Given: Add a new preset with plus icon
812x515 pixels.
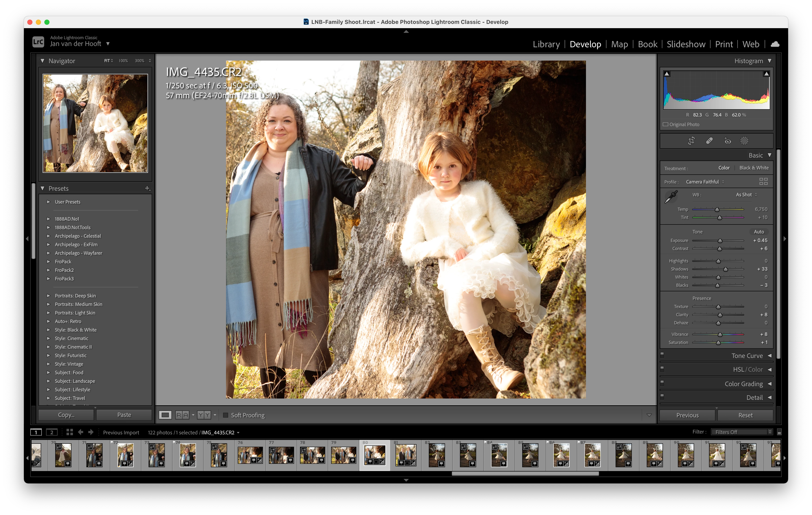Looking at the screenshot, I should pos(147,188).
